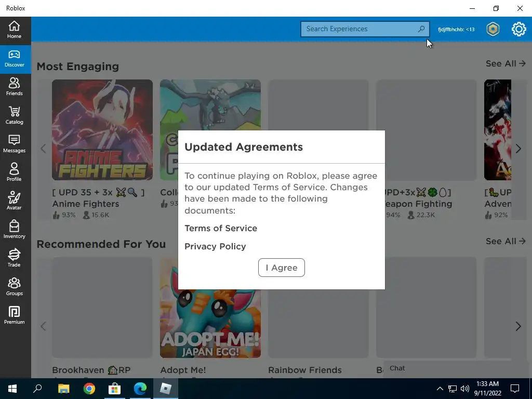Open the Catalog shopping cart

pyautogui.click(x=14, y=115)
